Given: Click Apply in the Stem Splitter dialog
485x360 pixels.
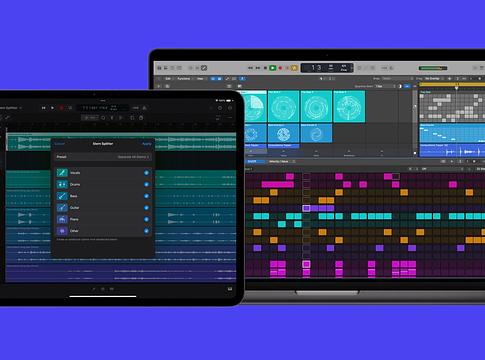Looking at the screenshot, I should [147, 144].
